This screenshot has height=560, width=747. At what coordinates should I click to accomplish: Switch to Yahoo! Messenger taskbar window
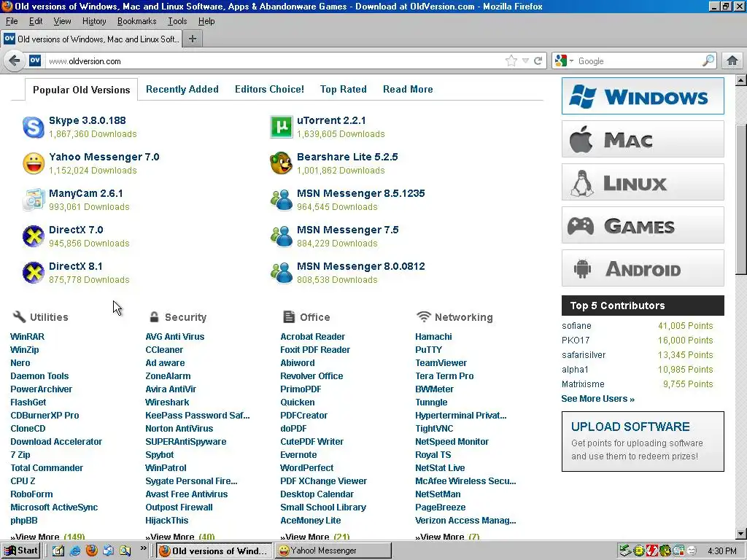[x=333, y=551]
